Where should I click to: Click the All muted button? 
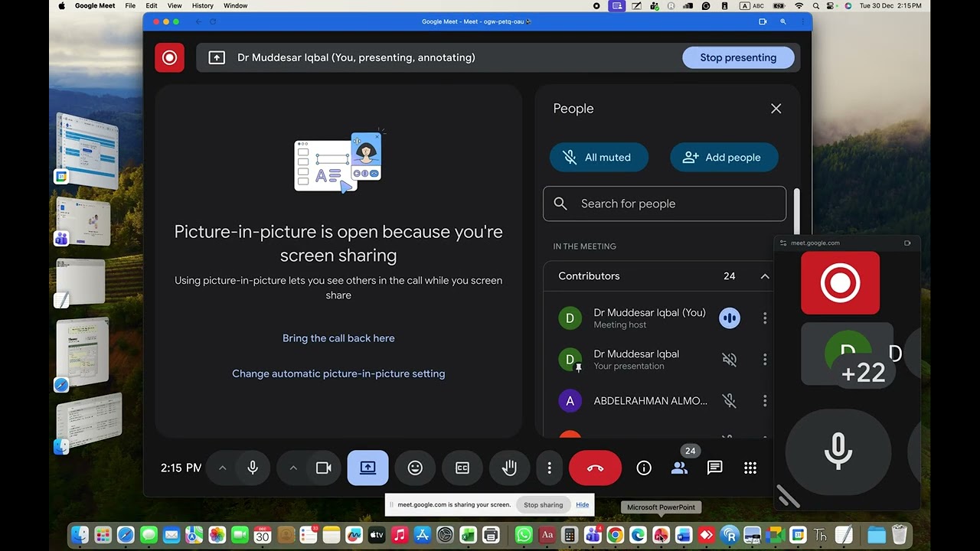click(x=599, y=157)
